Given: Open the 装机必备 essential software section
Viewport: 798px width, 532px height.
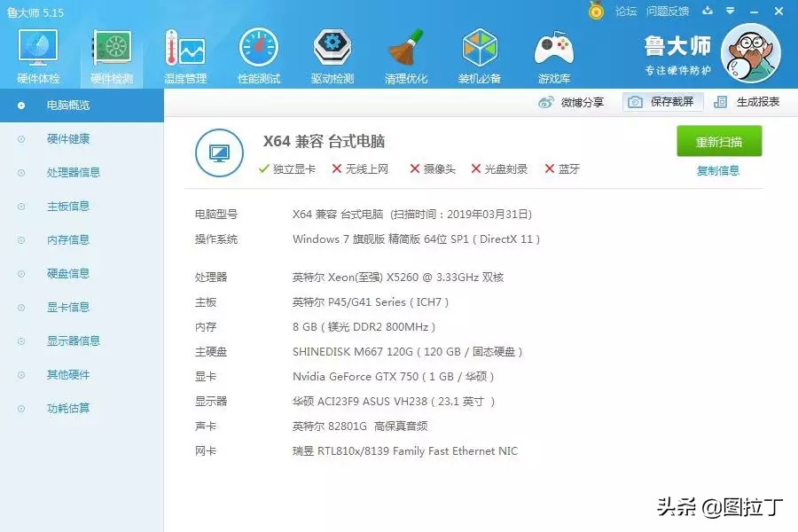Looking at the screenshot, I should coord(481,53).
